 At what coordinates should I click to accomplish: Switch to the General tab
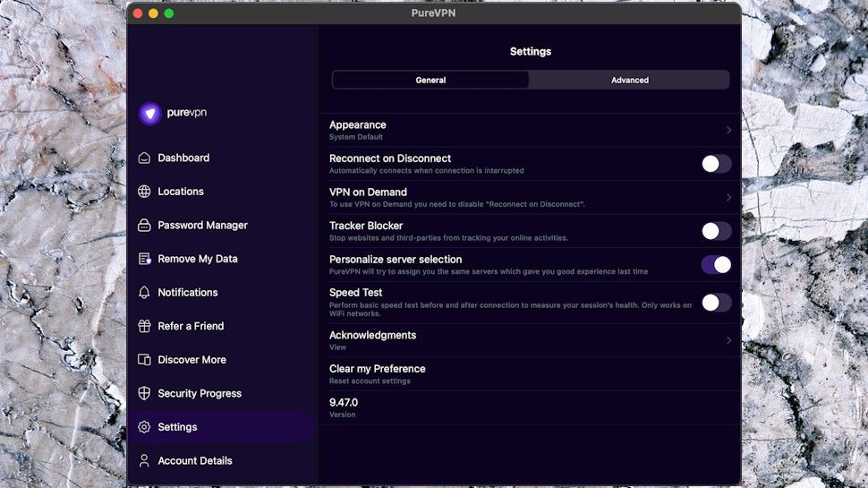click(430, 80)
